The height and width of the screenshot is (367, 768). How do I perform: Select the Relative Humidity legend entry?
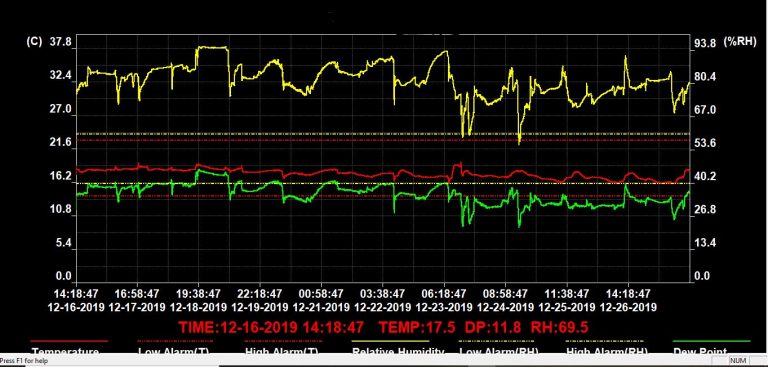pos(398,351)
